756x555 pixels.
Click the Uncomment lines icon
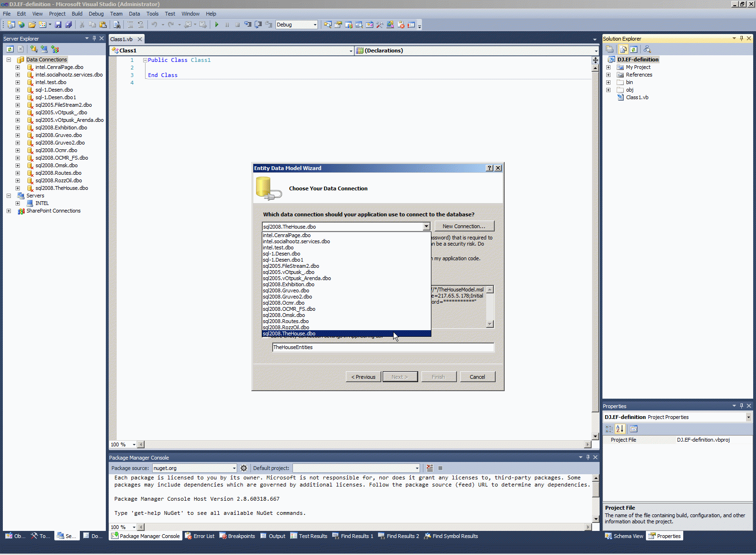(140, 25)
